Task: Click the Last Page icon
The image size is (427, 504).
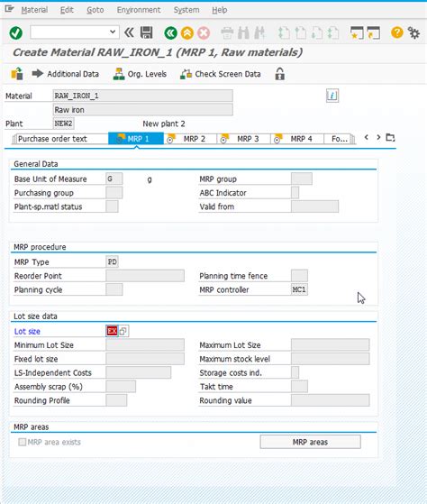Action: [x=333, y=32]
